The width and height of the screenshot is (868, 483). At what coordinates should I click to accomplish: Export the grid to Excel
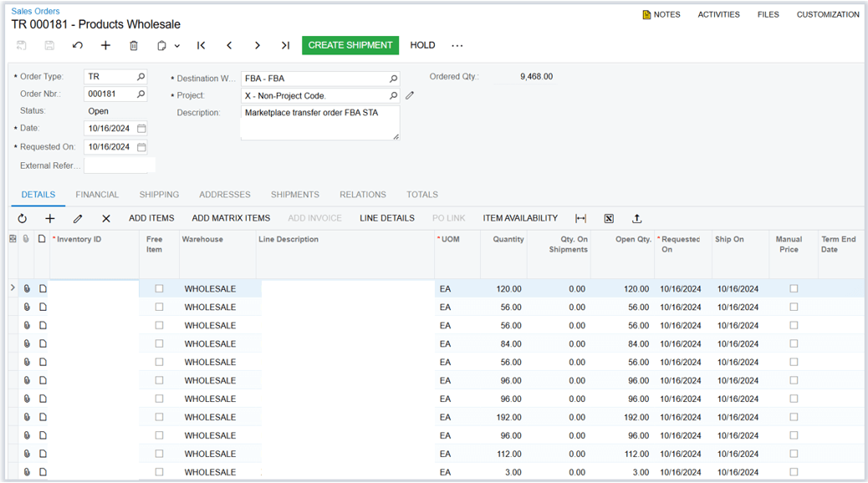click(609, 219)
